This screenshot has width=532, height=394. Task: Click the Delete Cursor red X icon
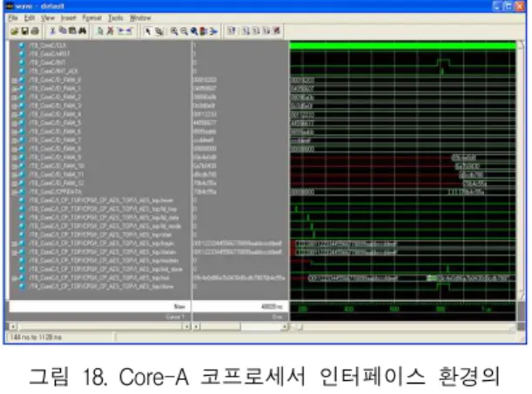pos(110,31)
